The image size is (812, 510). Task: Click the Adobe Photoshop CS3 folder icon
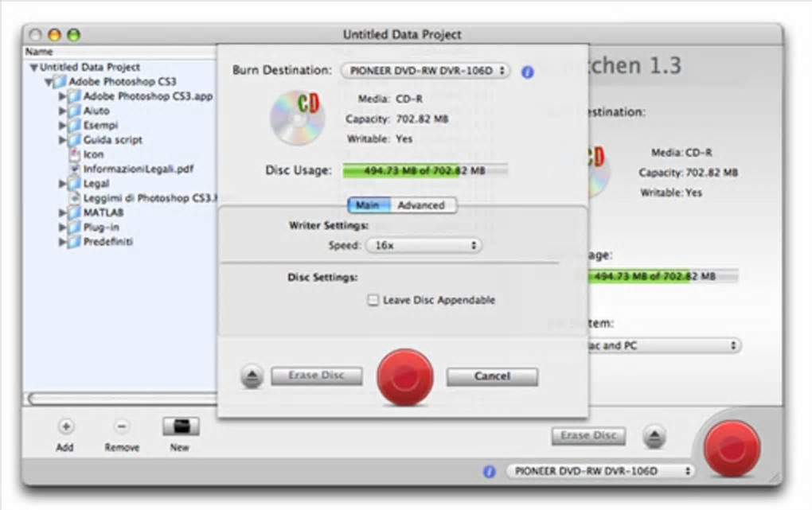tap(61, 81)
